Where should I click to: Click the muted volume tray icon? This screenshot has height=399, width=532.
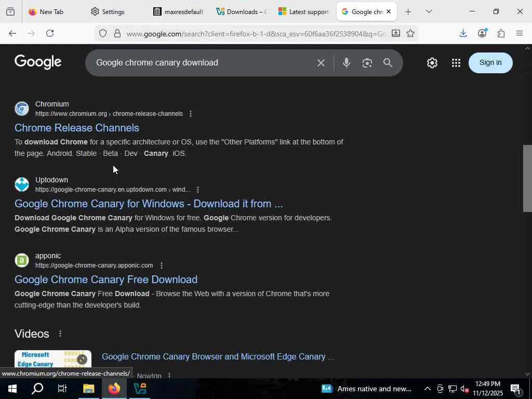pos(464,389)
